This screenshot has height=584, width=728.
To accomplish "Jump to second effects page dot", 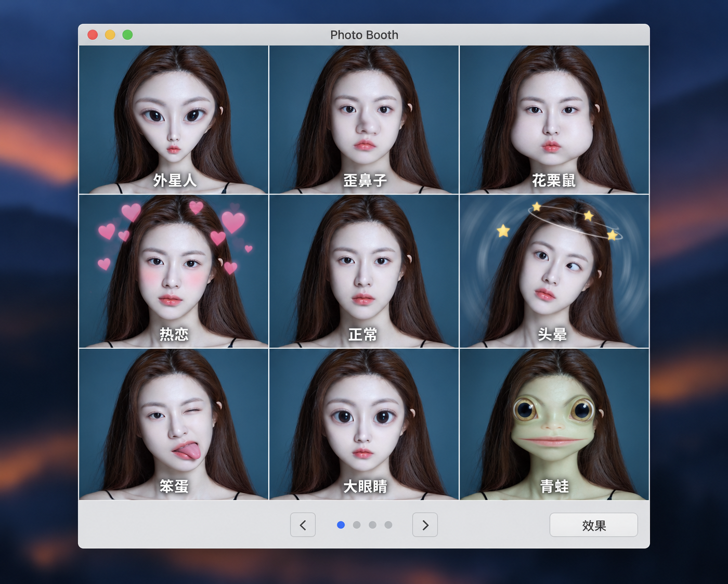I will (357, 525).
